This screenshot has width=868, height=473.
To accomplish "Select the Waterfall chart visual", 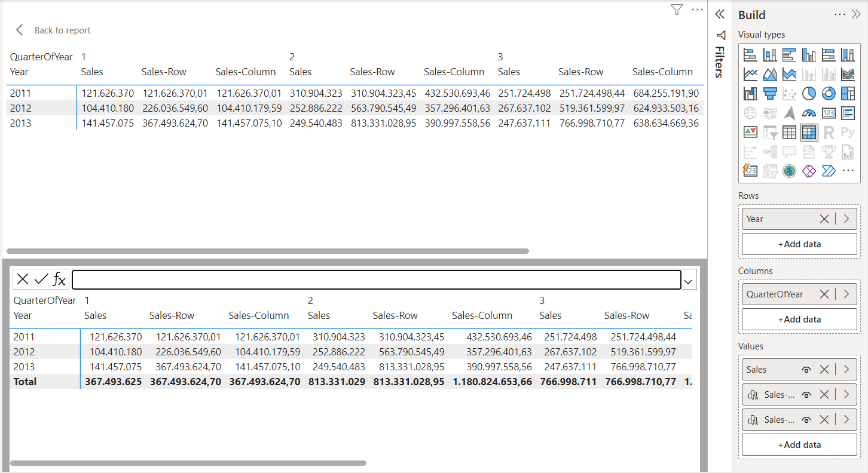I will tap(750, 93).
